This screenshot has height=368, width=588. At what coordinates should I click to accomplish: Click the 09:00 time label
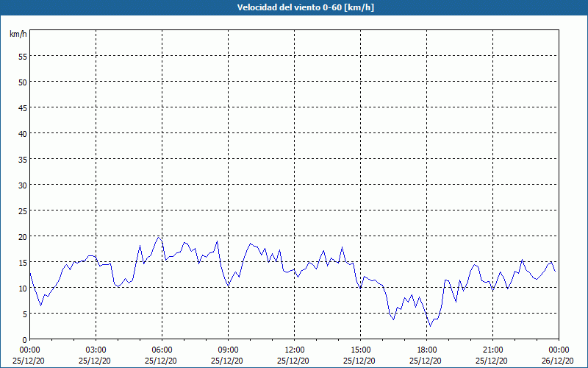[229, 350]
